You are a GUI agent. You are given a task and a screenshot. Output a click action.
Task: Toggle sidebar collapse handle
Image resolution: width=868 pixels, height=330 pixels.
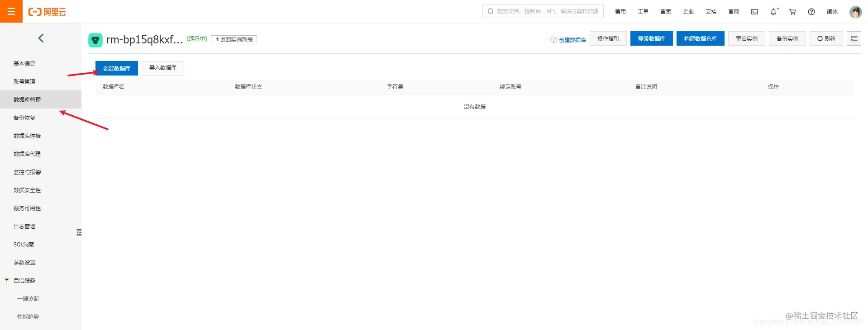79,232
